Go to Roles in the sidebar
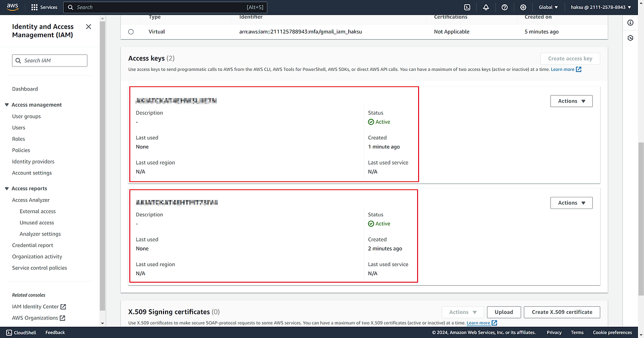Screen dimensions: 644x338 click(x=19, y=139)
